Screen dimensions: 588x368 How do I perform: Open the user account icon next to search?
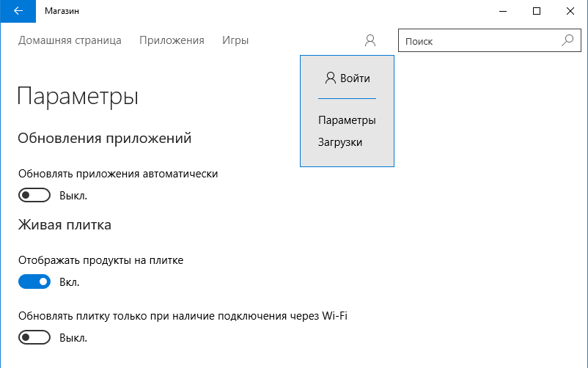click(370, 41)
